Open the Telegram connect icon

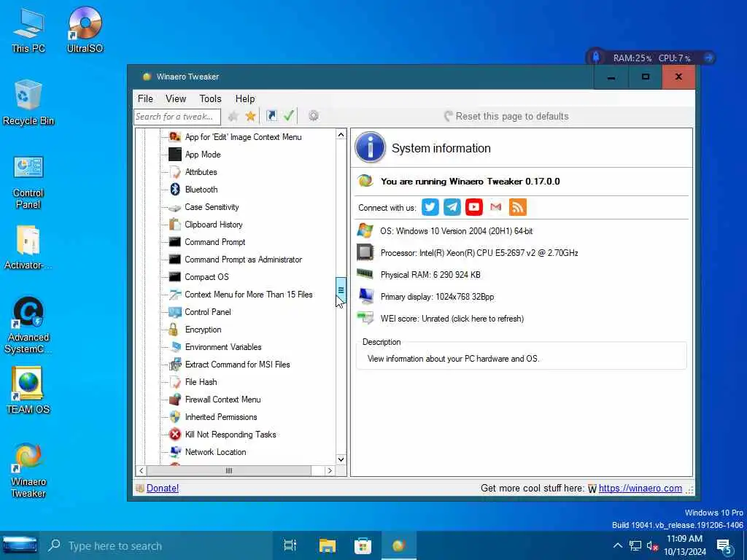pyautogui.click(x=452, y=207)
